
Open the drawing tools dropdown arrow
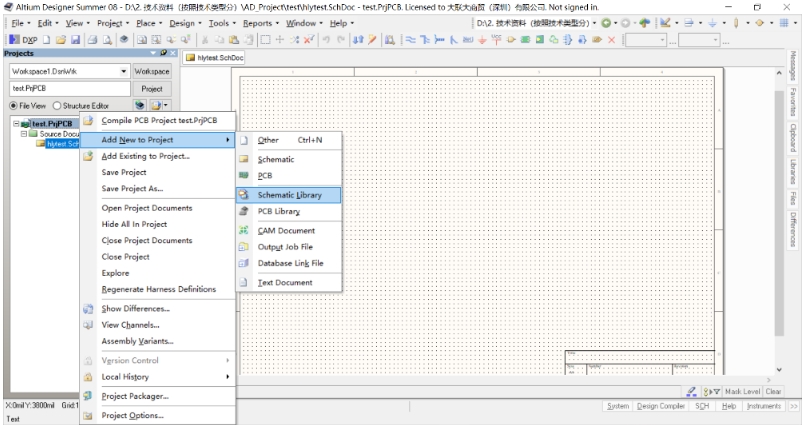click(x=676, y=23)
